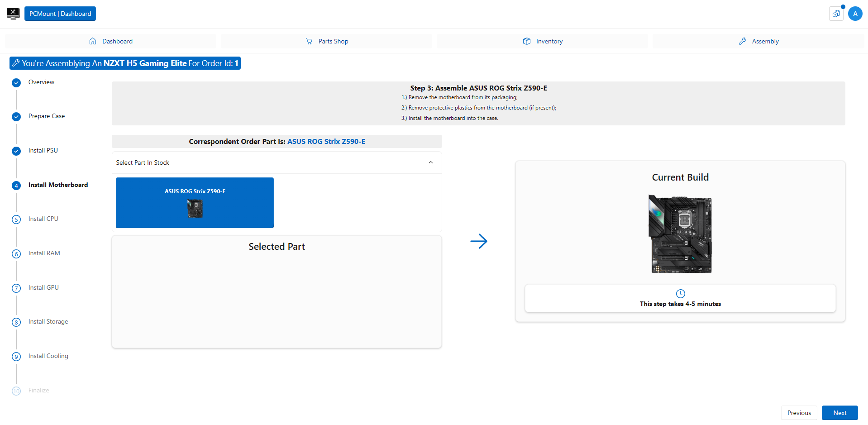Open the Install CPU step label
The height and width of the screenshot is (425, 868).
point(43,219)
